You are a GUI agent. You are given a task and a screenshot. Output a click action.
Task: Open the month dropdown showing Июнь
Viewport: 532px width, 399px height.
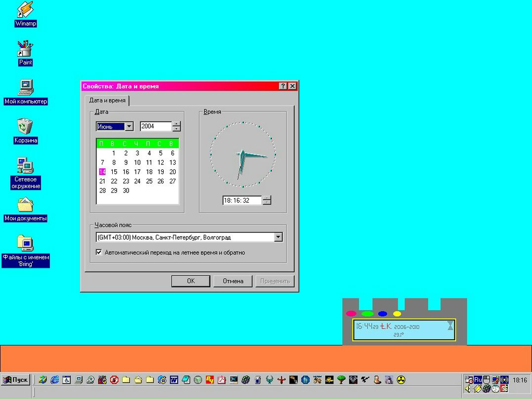pos(129,126)
